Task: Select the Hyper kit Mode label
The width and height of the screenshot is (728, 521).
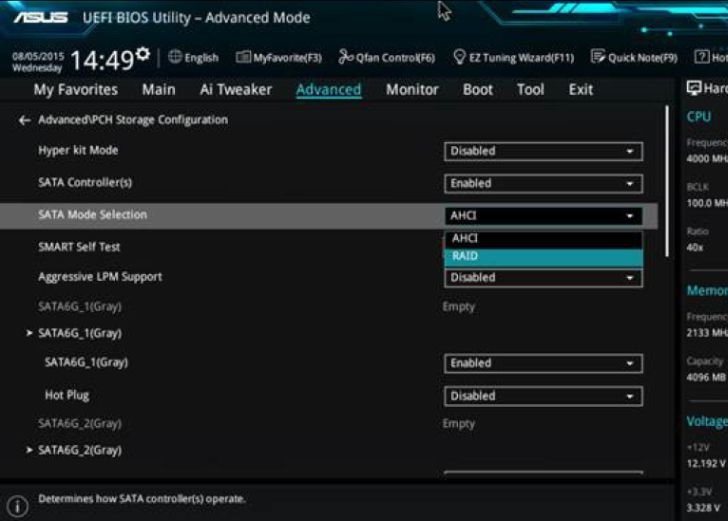Action: 78,150
